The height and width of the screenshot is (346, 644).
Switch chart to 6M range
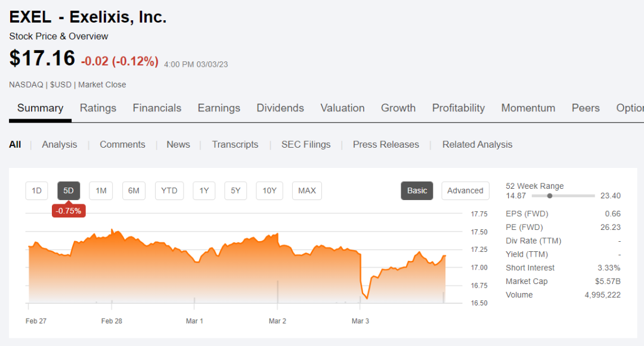(x=134, y=191)
